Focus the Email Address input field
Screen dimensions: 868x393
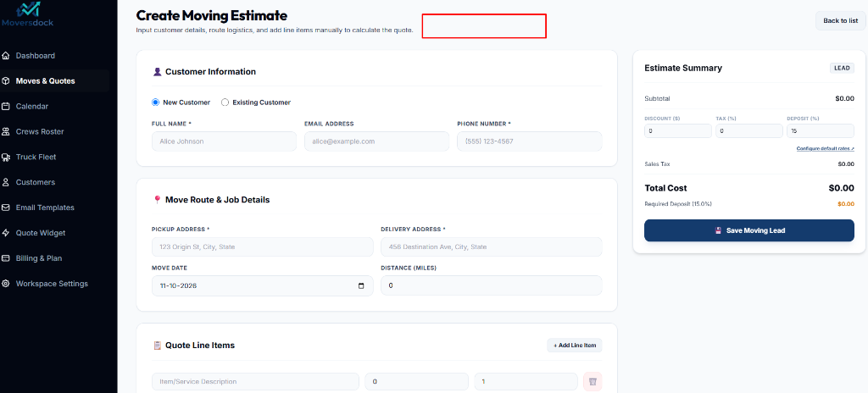[x=377, y=141]
